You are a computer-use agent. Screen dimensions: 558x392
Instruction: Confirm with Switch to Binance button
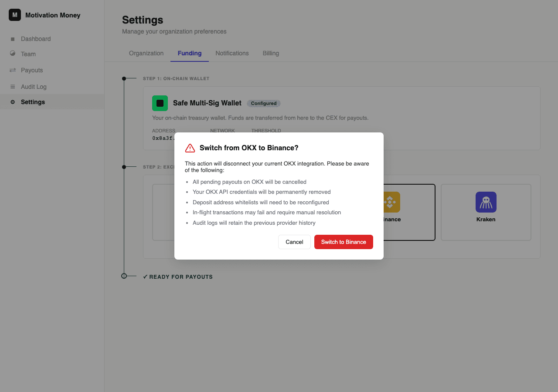pos(344,242)
